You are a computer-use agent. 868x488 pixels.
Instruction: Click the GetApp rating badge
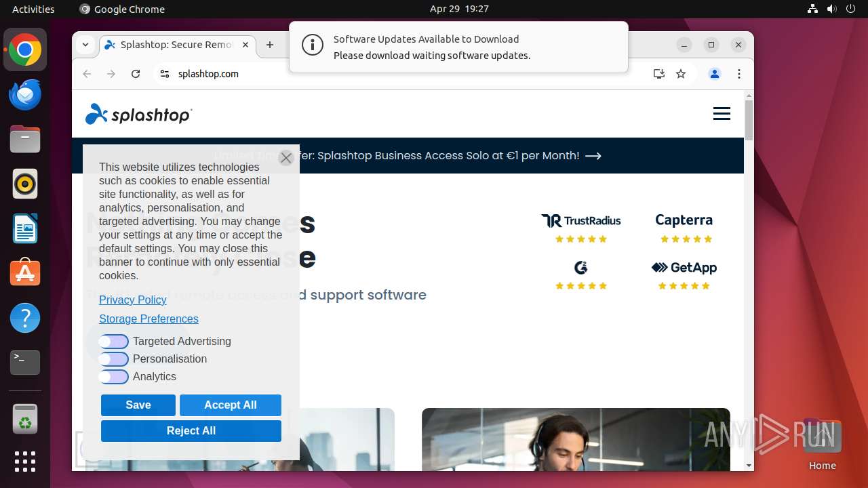pyautogui.click(x=684, y=276)
